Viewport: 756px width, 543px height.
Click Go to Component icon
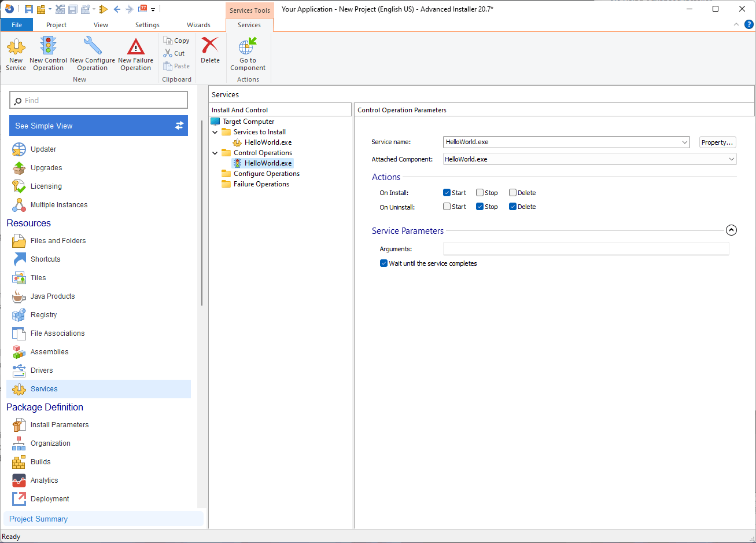(x=248, y=53)
